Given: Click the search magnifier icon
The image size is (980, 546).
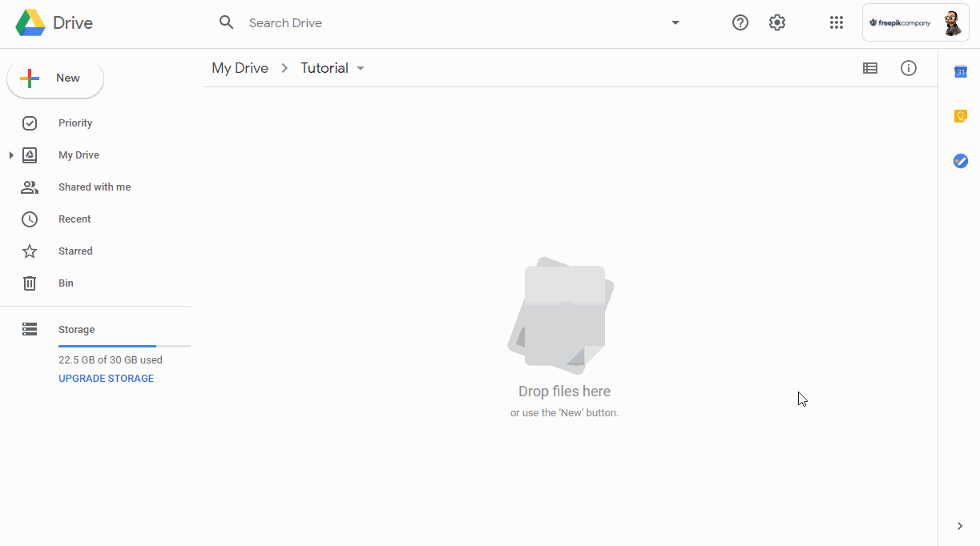Looking at the screenshot, I should pos(227,22).
